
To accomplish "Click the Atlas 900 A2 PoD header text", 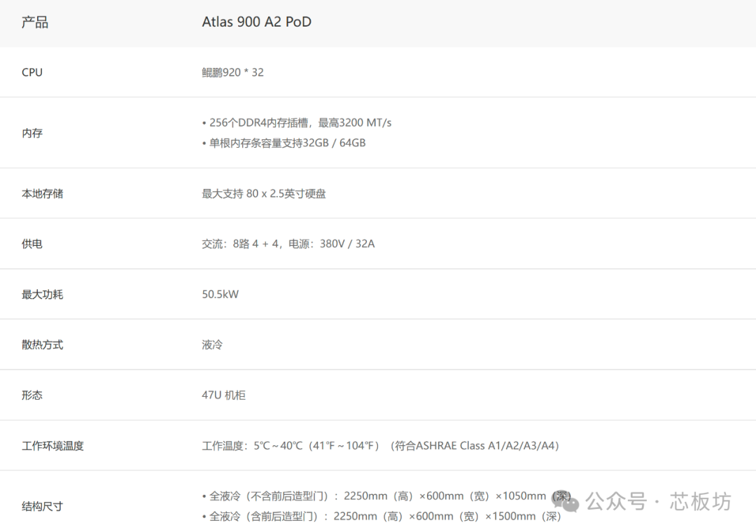I will tap(256, 22).
